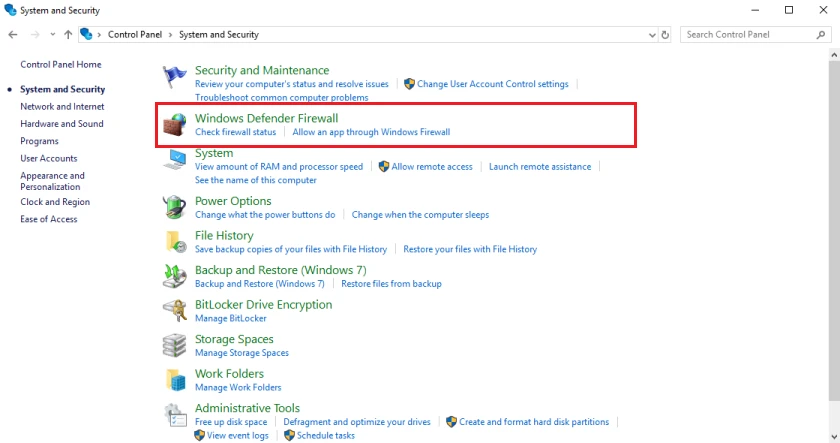The width and height of the screenshot is (840, 443).
Task: Click Restore your files with File History
Action: pyautogui.click(x=470, y=249)
